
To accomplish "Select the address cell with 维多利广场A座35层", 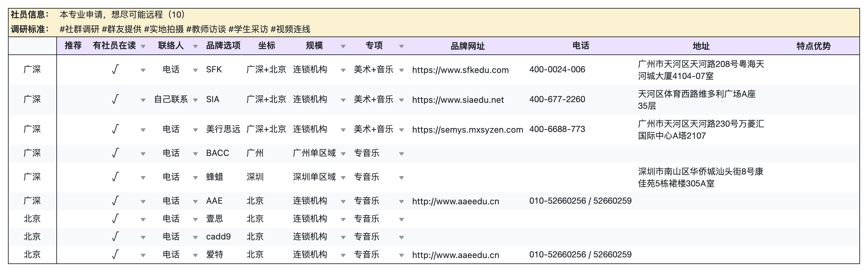I will (x=697, y=100).
